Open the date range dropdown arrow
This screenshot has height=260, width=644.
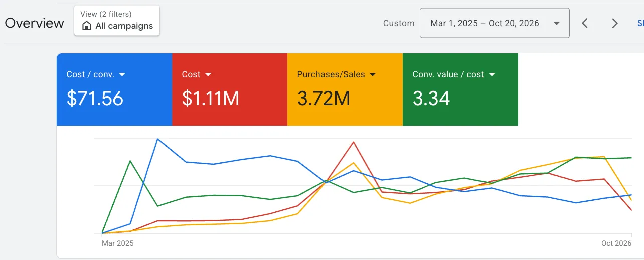coord(556,23)
